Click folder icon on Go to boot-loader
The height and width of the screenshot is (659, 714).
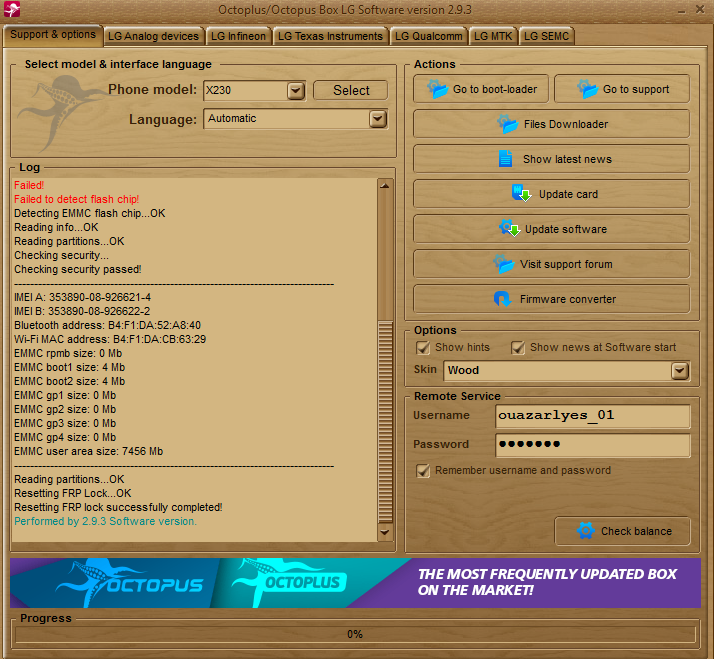(x=438, y=89)
